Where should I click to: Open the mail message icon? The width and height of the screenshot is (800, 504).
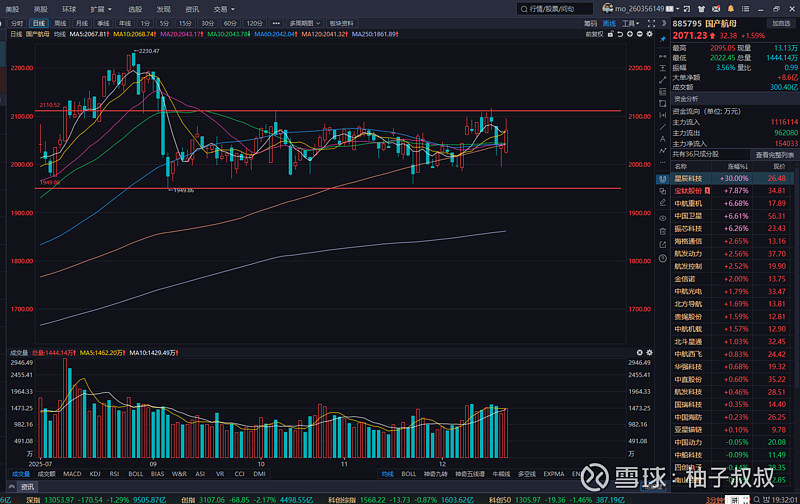[717, 8]
